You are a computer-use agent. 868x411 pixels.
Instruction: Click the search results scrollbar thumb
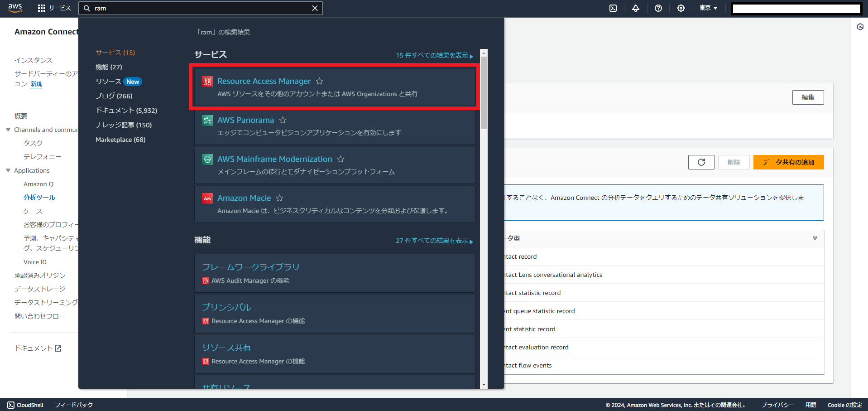pyautogui.click(x=484, y=92)
